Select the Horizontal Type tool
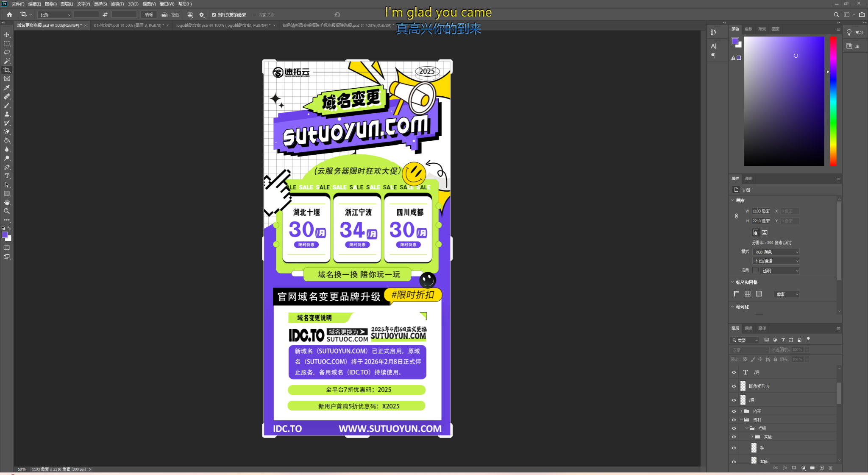868x475 pixels. pyautogui.click(x=7, y=176)
